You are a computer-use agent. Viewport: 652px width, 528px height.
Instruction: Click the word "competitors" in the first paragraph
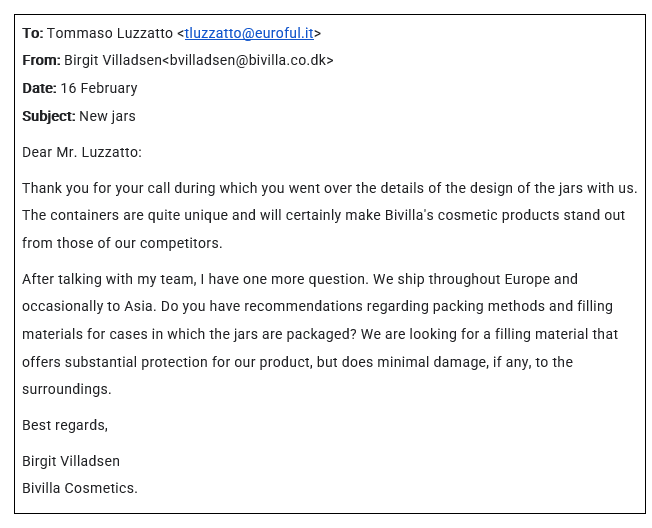click(x=183, y=243)
